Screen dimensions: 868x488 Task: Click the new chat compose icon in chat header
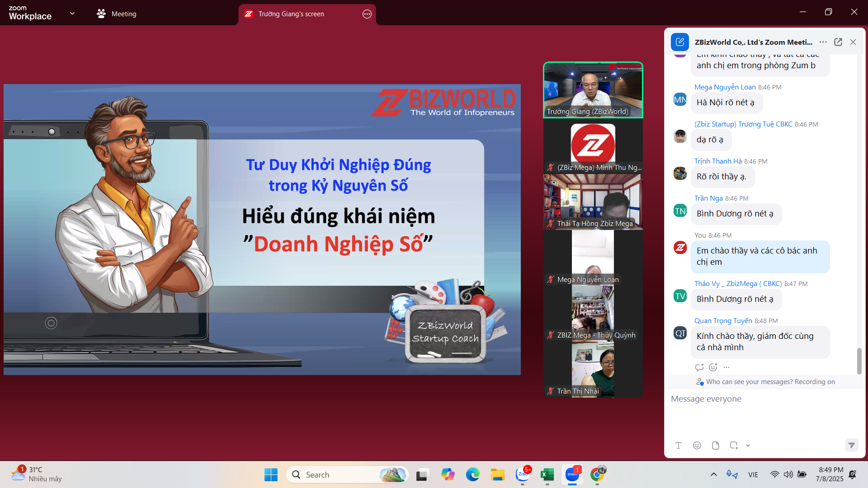pyautogui.click(x=679, y=42)
